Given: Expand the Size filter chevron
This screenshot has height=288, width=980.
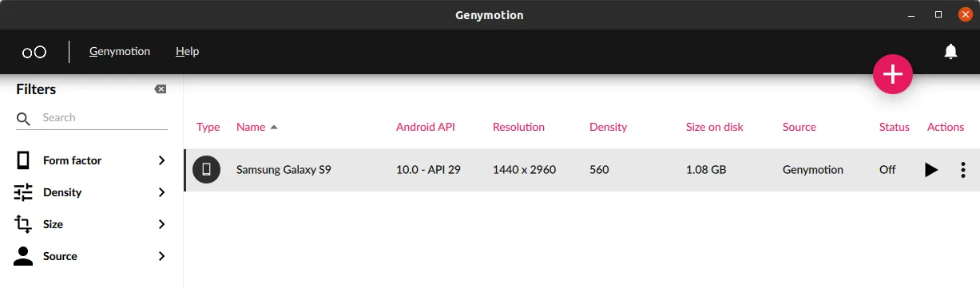Looking at the screenshot, I should [162, 224].
